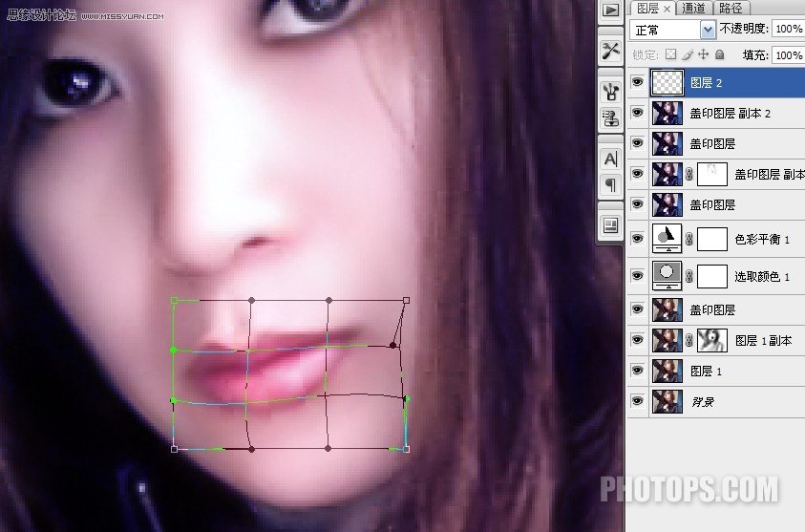
Task: Click the 填充 fill value field
Action: point(788,55)
